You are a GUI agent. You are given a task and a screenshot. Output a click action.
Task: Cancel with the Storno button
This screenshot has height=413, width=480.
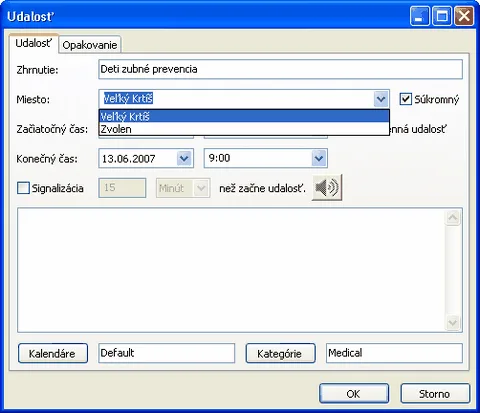point(435,394)
